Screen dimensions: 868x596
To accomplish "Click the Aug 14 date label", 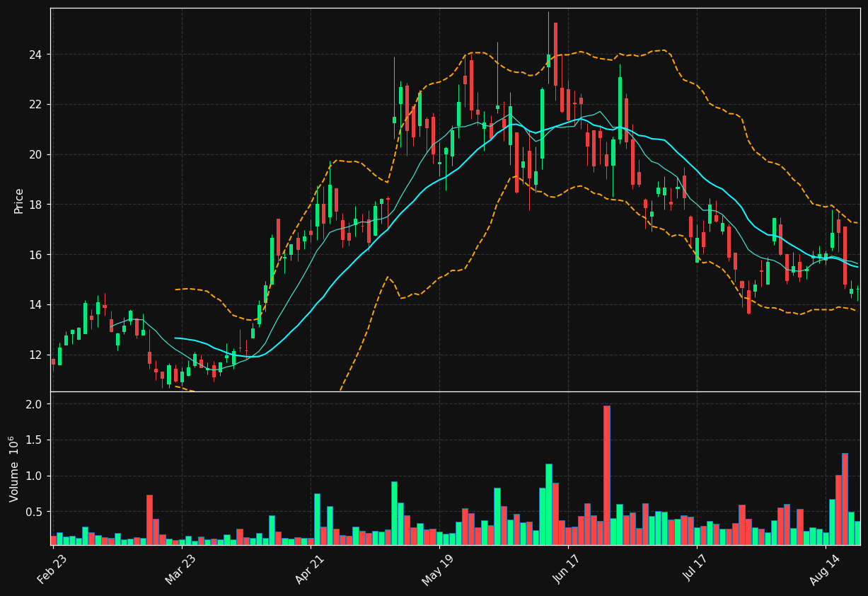I will (x=826, y=568).
